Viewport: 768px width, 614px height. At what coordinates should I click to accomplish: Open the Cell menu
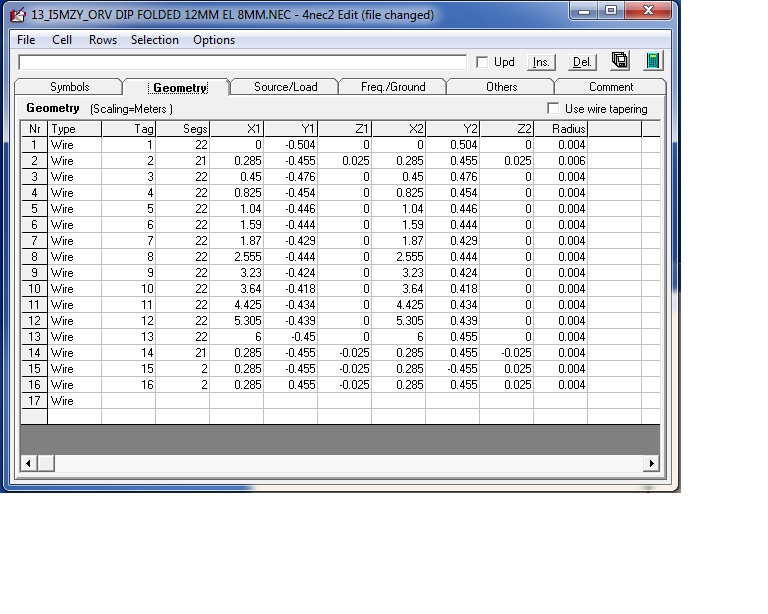point(62,40)
